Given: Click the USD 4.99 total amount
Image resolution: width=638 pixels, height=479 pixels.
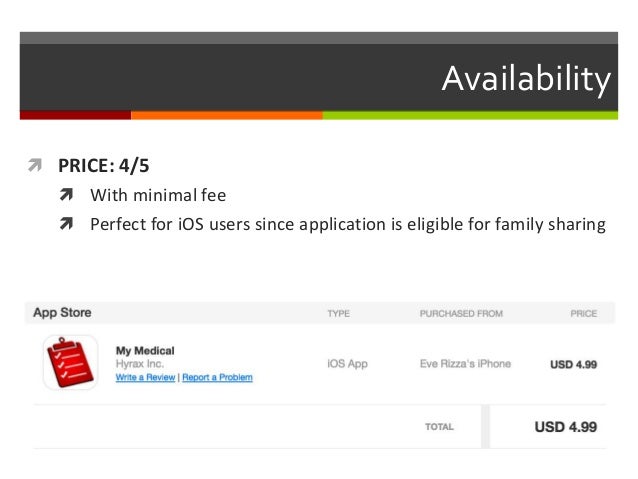Looking at the screenshot, I should click(x=566, y=427).
